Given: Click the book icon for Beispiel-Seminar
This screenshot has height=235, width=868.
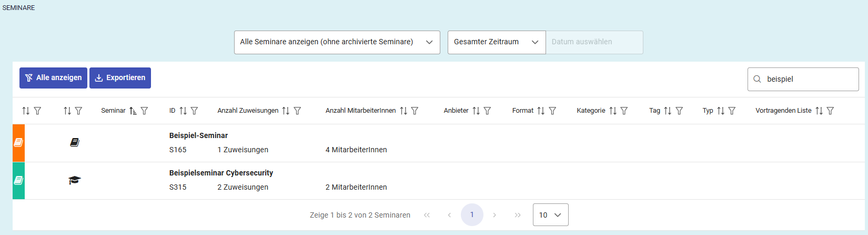Looking at the screenshot, I should pos(75,142).
